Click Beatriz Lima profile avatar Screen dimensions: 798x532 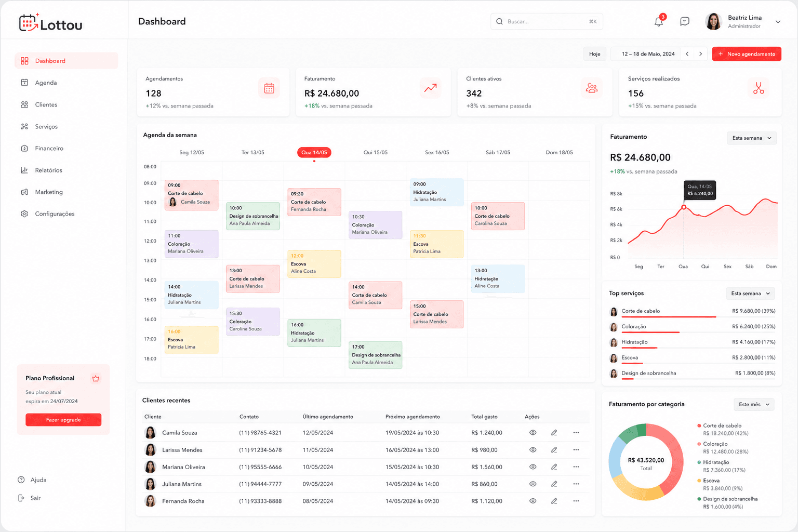pyautogui.click(x=714, y=21)
